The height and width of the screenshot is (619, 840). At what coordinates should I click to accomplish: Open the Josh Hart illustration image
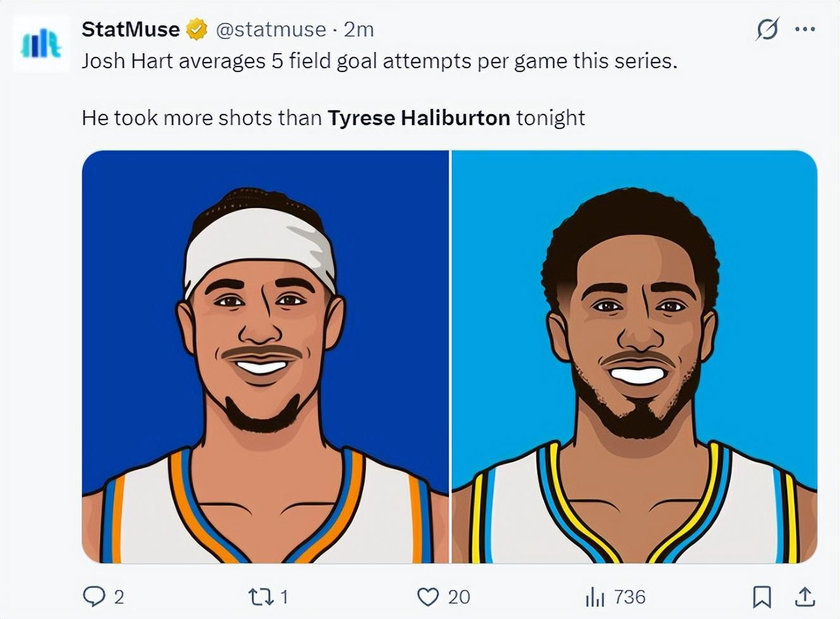(265, 356)
